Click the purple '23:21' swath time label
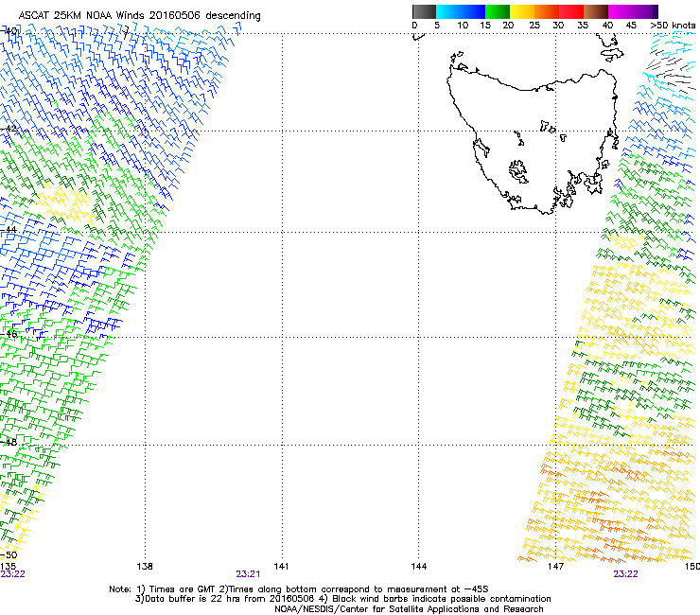 point(248,574)
